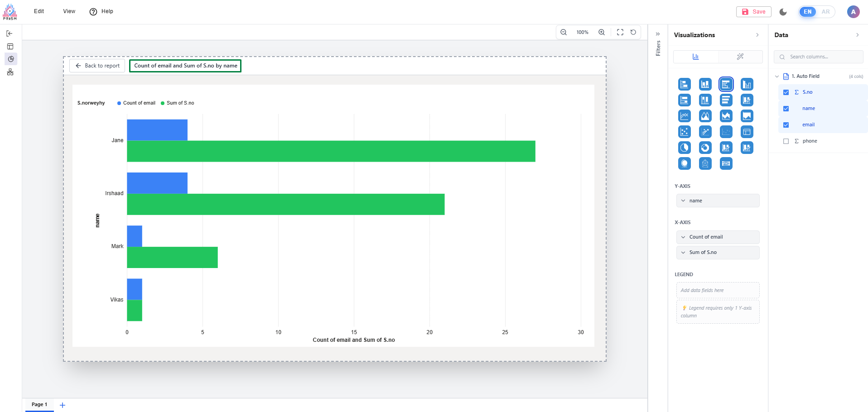The image size is (868, 412).
Task: Uncheck the S.no column checkbox
Action: (786, 92)
